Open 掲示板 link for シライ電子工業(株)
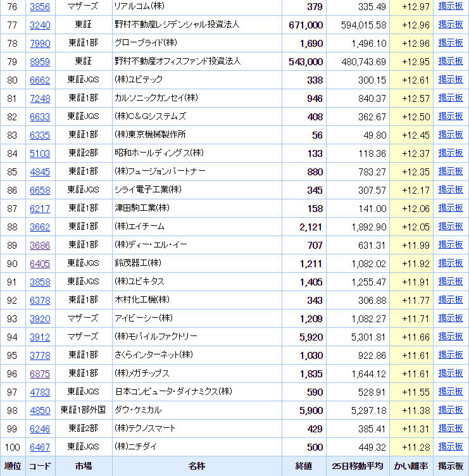The image size is (469, 476). tap(451, 190)
